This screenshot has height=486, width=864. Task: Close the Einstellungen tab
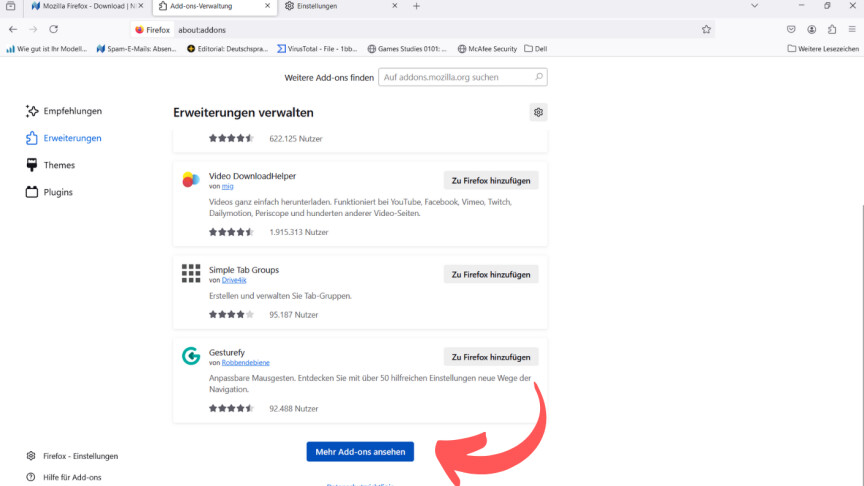tap(395, 6)
